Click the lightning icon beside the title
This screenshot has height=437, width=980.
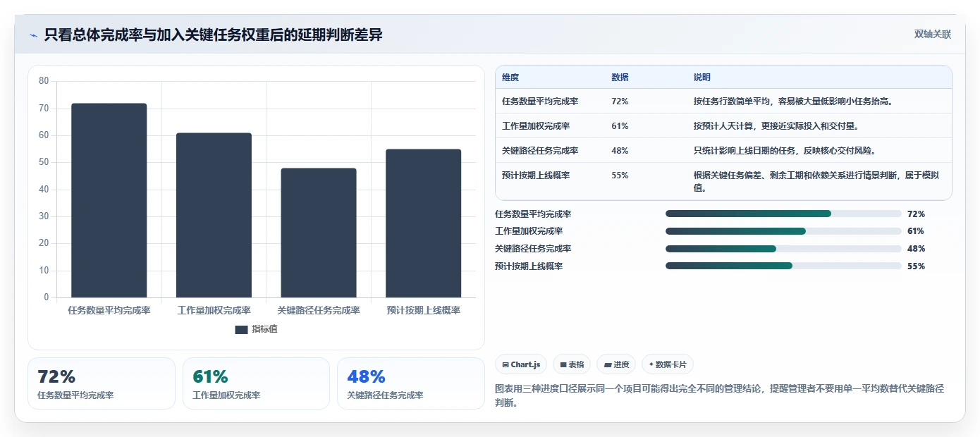[34, 35]
